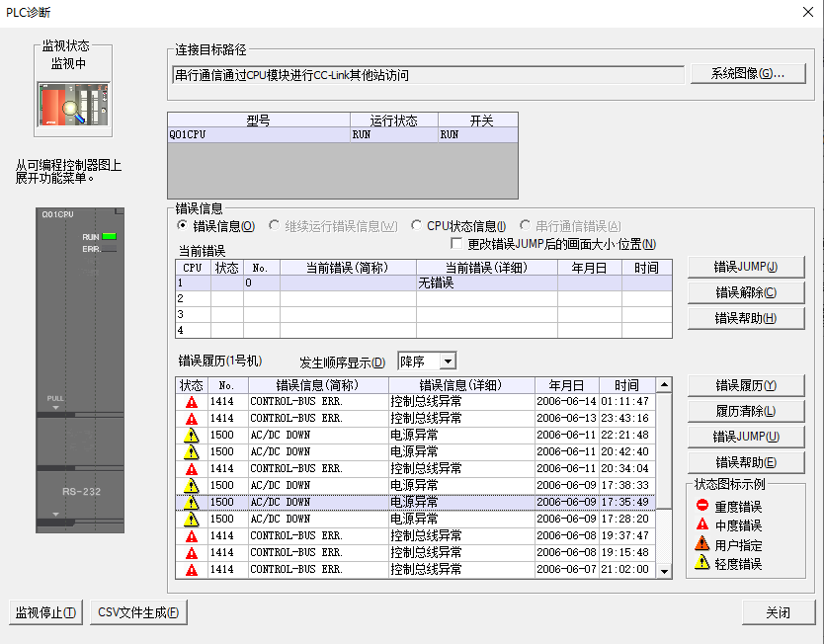This screenshot has width=824, height=644.
Task: Click the RS-232 port on the PLC graphic
Action: pos(80,491)
